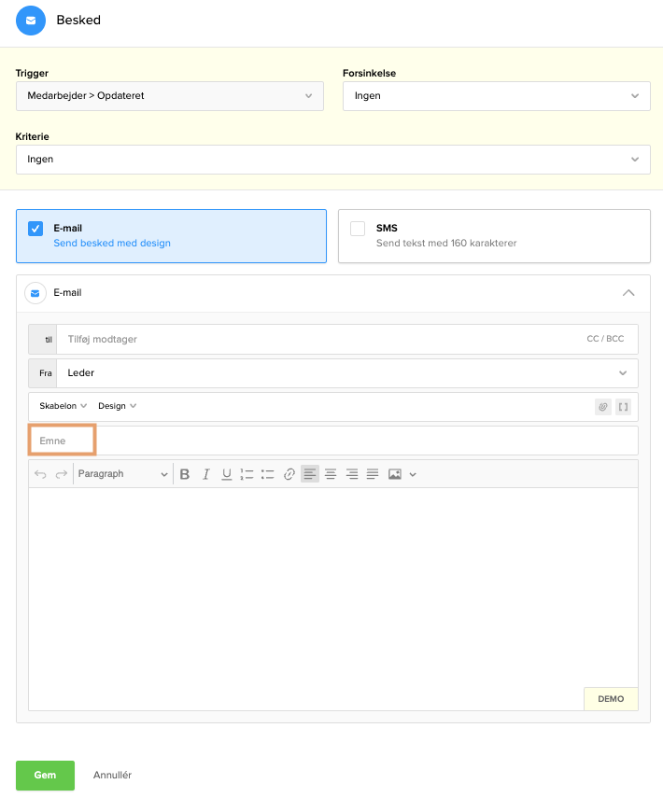Apply italic formatting
Screen dimensions: 663x812
click(205, 474)
